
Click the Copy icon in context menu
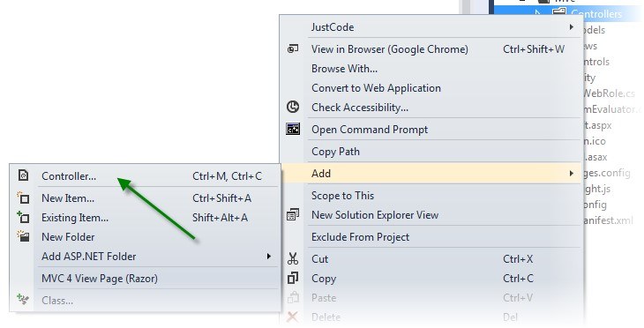[x=293, y=278]
